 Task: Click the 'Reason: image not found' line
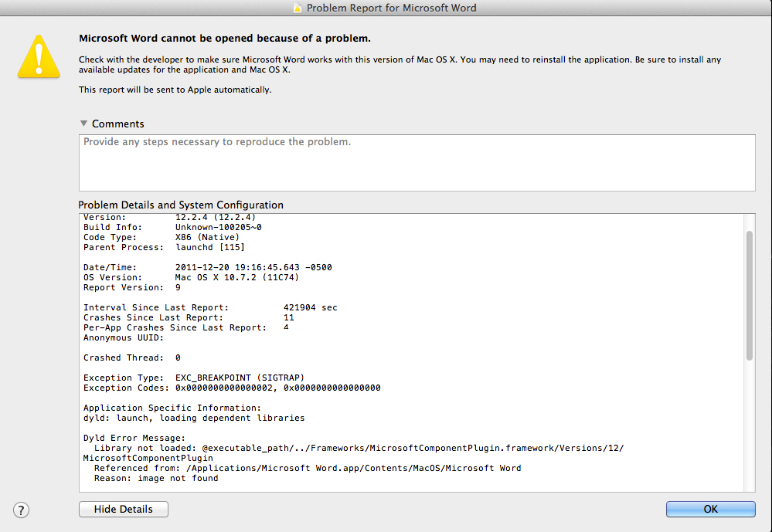click(156, 479)
